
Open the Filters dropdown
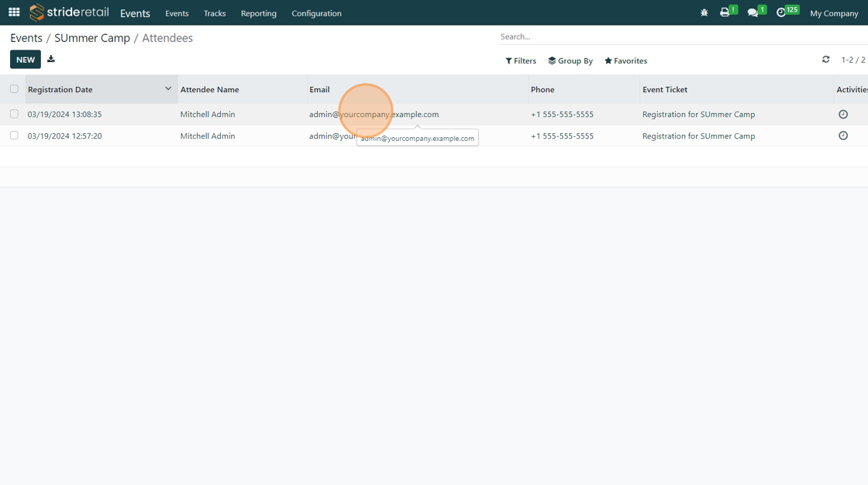pos(520,61)
